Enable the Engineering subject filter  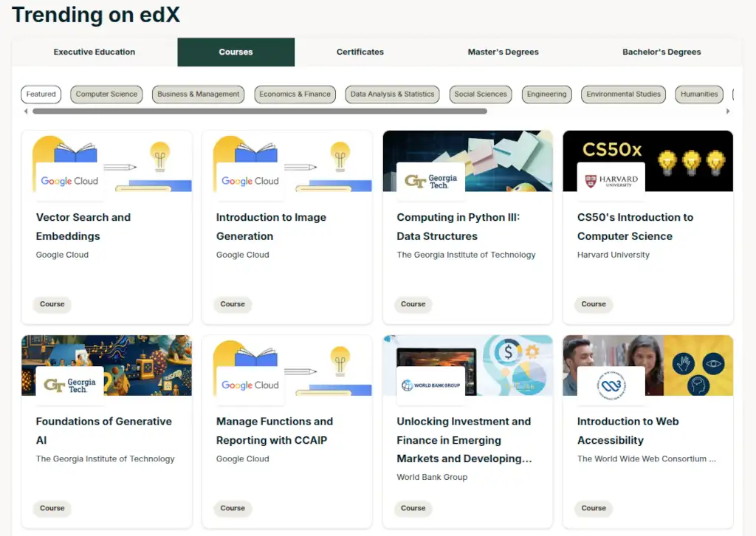coord(546,94)
